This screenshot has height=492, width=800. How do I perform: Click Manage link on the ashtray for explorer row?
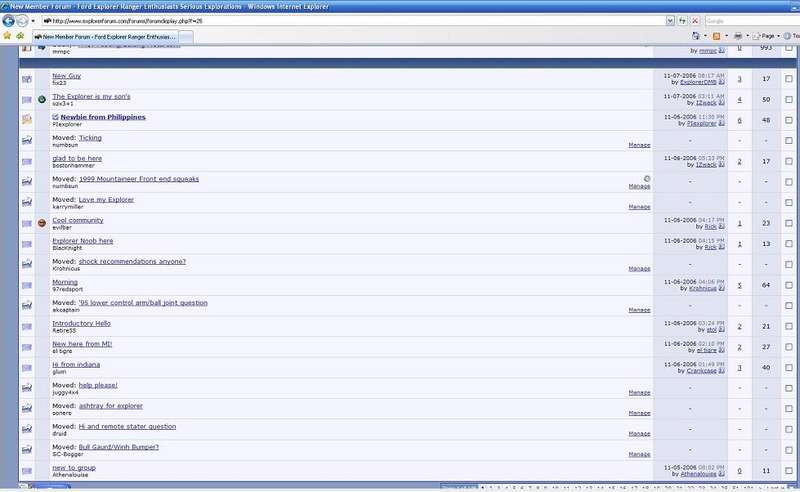[x=639, y=413]
